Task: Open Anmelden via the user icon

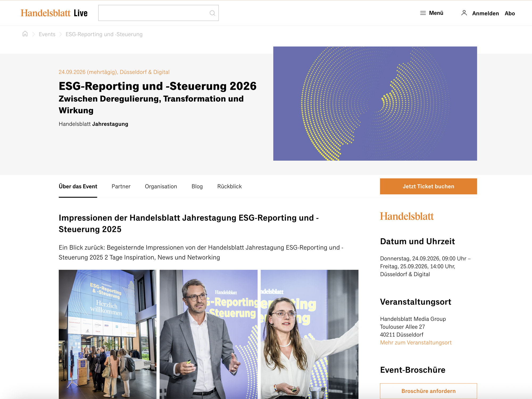Action: [464, 13]
